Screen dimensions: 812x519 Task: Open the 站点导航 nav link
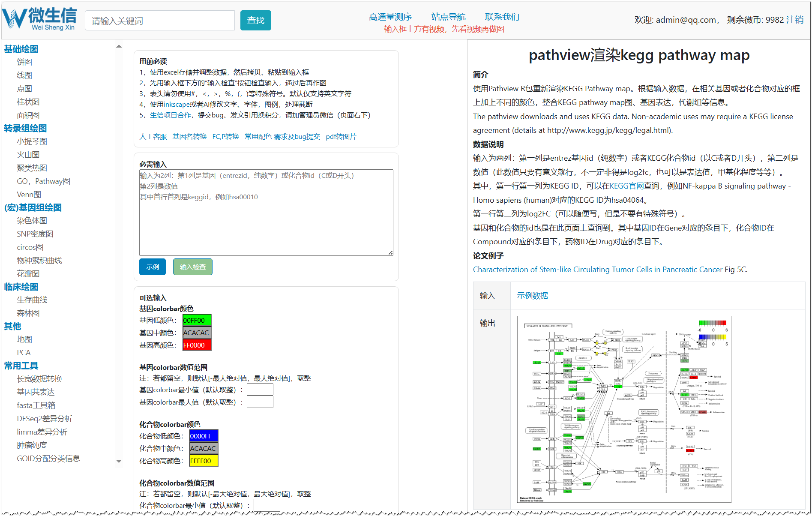[x=448, y=17]
